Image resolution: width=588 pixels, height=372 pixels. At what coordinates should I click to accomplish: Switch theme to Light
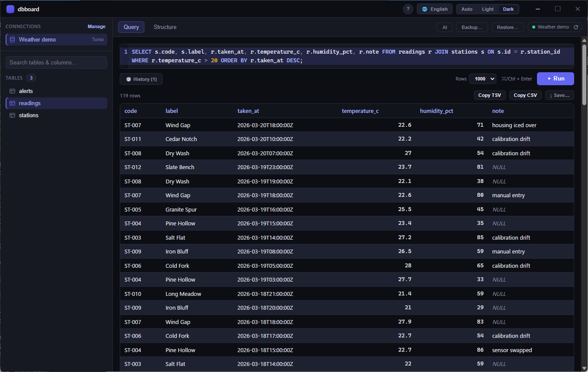488,9
